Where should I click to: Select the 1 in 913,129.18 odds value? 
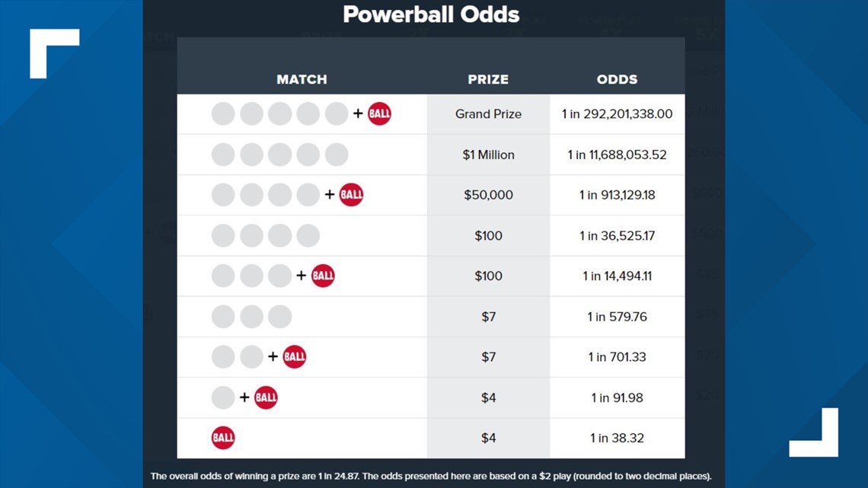tap(617, 195)
